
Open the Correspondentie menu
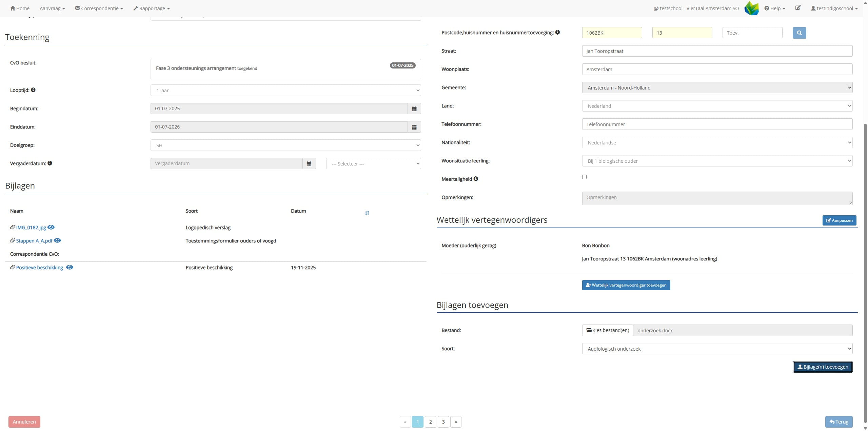(99, 8)
